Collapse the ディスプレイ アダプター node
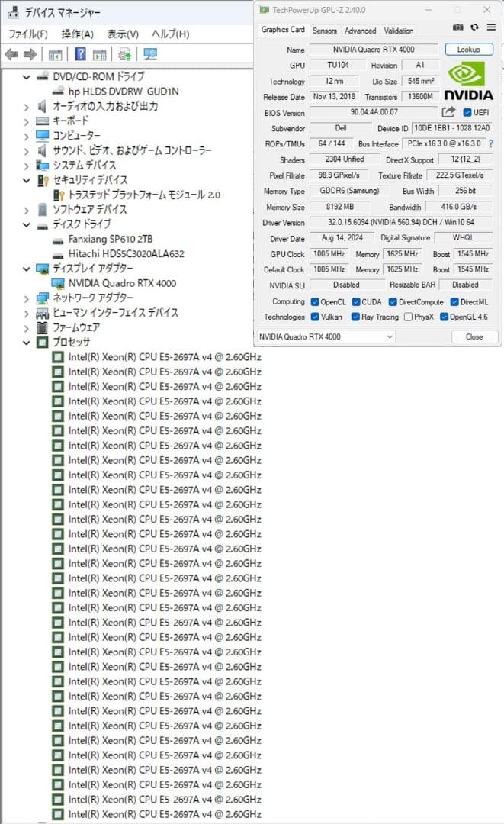The image size is (504, 824). click(26, 269)
